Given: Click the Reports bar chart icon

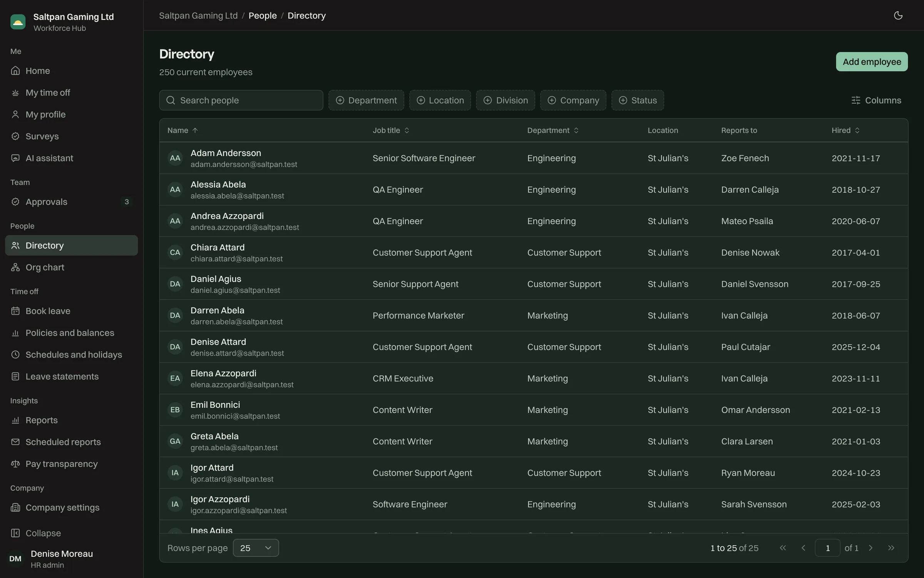Looking at the screenshot, I should point(15,420).
